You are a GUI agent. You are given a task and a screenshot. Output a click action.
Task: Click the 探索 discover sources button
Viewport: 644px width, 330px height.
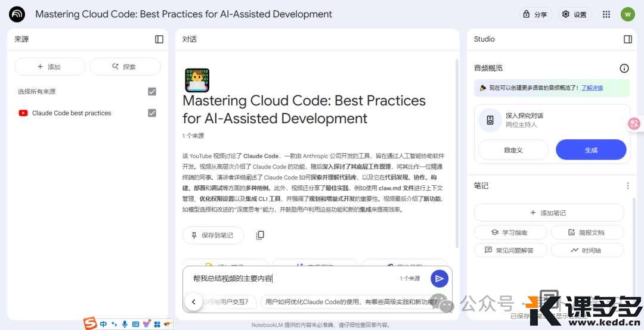click(125, 67)
